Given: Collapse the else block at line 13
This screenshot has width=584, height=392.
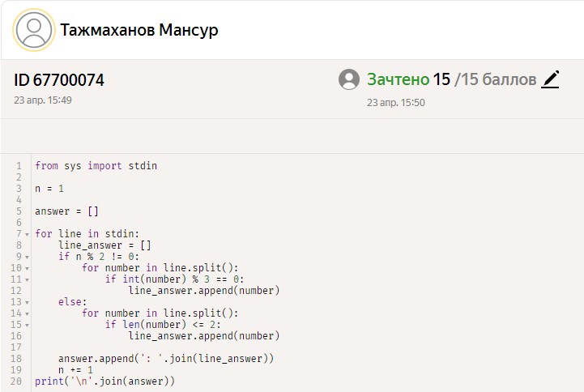Looking at the screenshot, I should (x=28, y=302).
